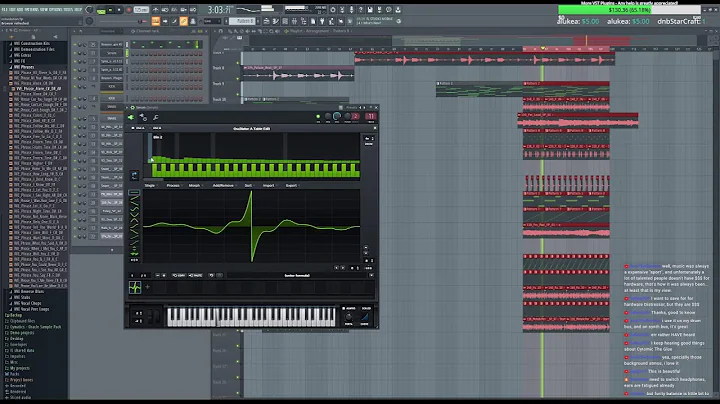720x404 pixels.
Task: Open Add/Remove menu in wavetable editor
Action: click(x=223, y=185)
